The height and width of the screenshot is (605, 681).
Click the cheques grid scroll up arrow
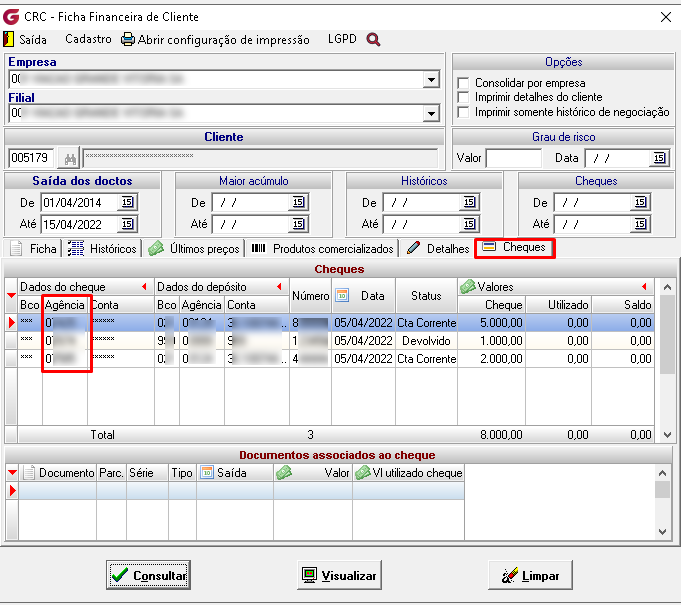click(x=667, y=287)
